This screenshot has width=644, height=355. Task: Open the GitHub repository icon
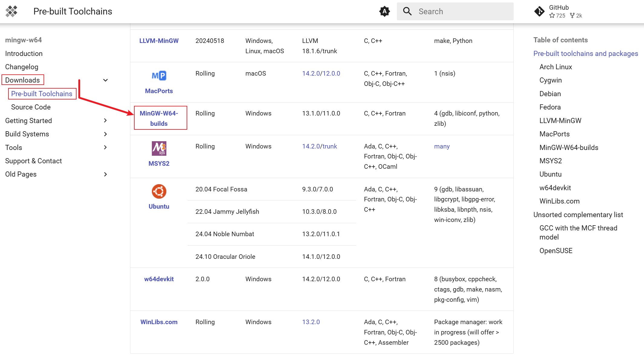(539, 11)
